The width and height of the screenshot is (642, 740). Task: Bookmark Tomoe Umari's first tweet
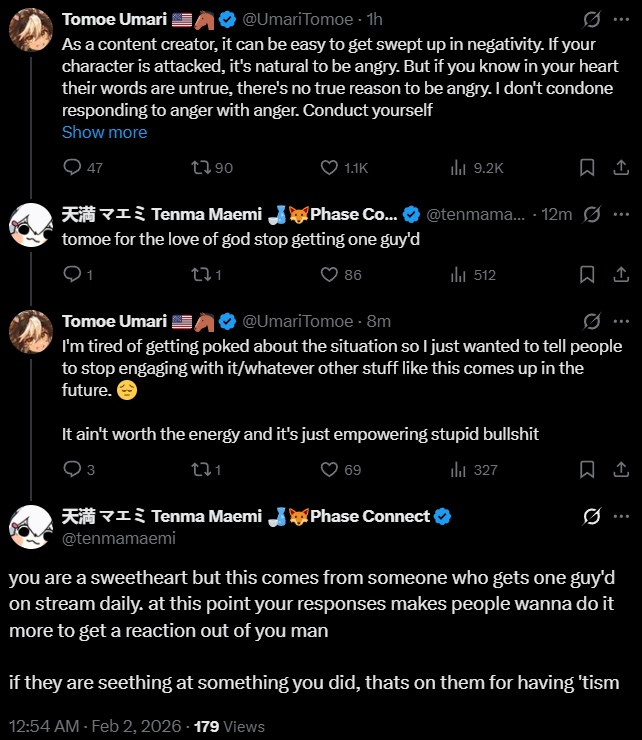[588, 167]
